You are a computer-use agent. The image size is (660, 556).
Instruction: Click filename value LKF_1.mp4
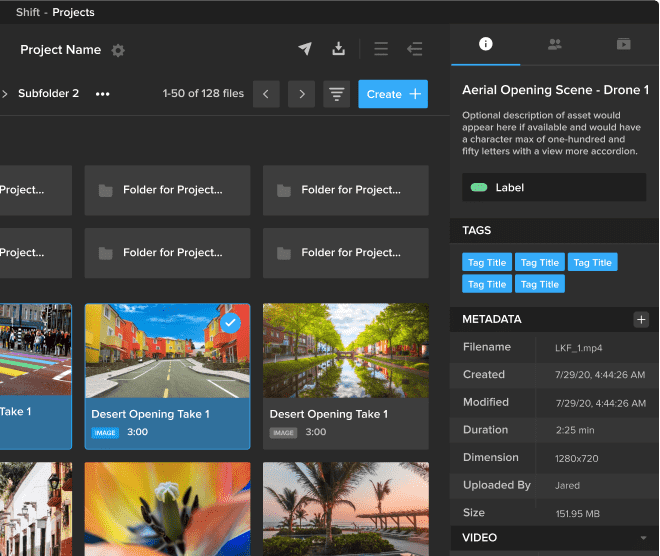click(x=578, y=348)
